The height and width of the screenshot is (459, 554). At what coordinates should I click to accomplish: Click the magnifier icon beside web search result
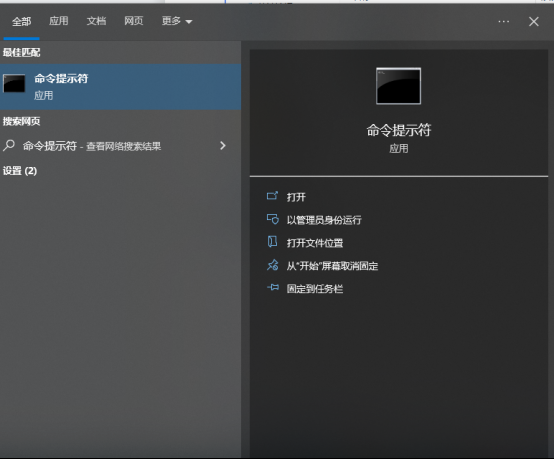click(9, 145)
